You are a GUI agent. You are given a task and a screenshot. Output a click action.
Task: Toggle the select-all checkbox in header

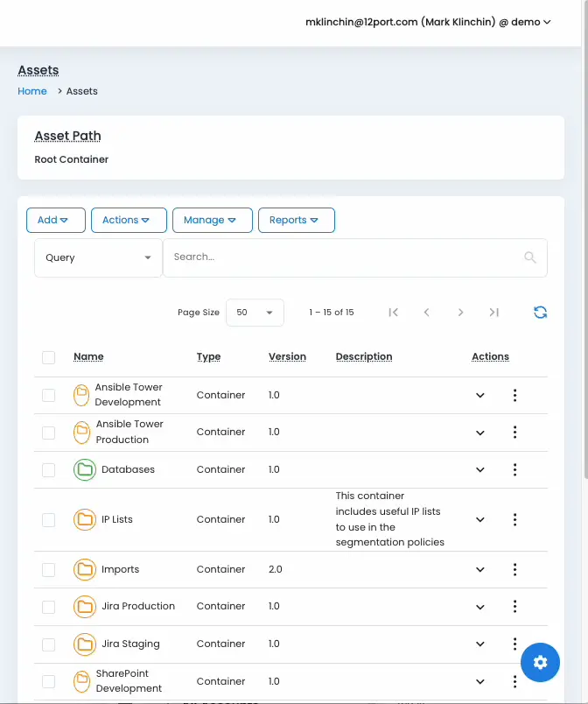49,357
